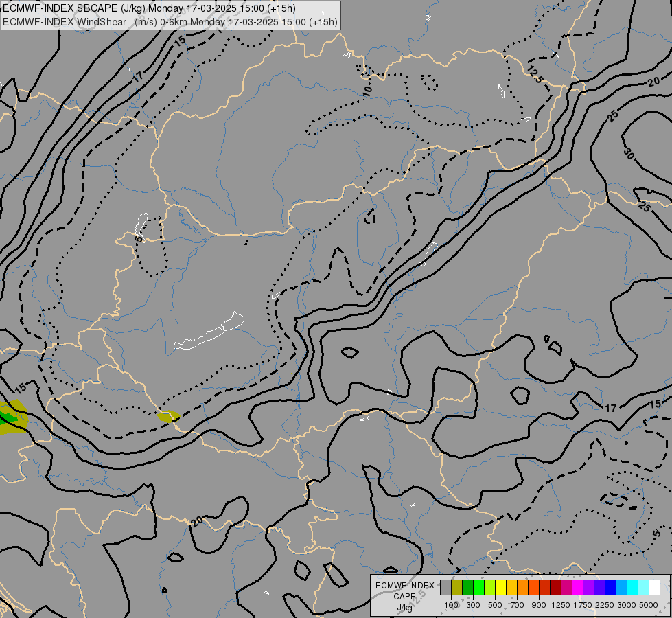Click the 700 legend value

pyautogui.click(x=518, y=605)
